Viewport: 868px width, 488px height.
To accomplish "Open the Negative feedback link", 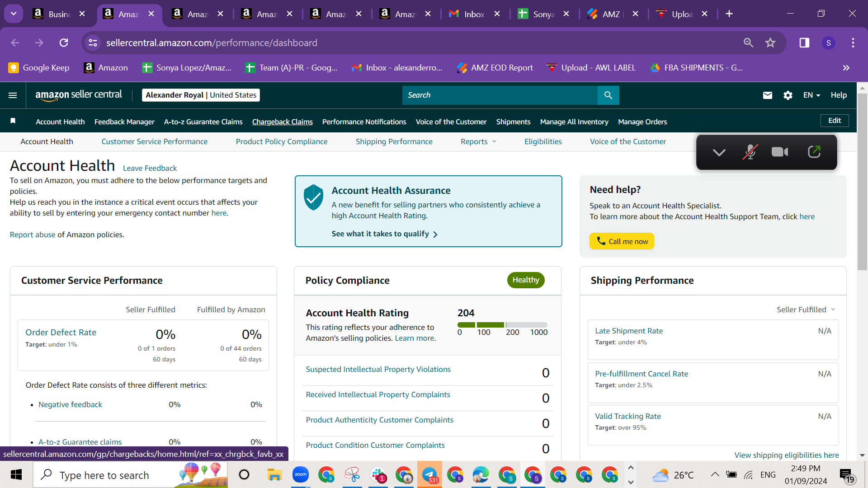I will tap(70, 405).
